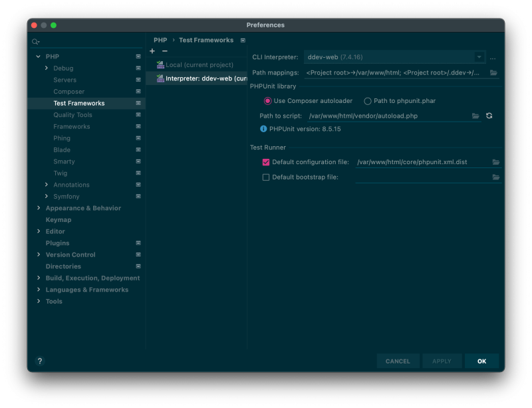Image resolution: width=532 pixels, height=408 pixels.
Task: Click project icon next to PHP row
Action: click(138, 56)
